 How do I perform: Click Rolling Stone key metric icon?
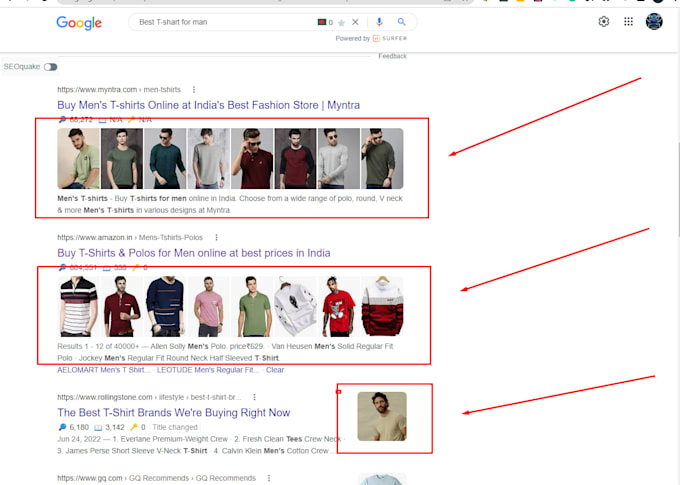coord(134,427)
